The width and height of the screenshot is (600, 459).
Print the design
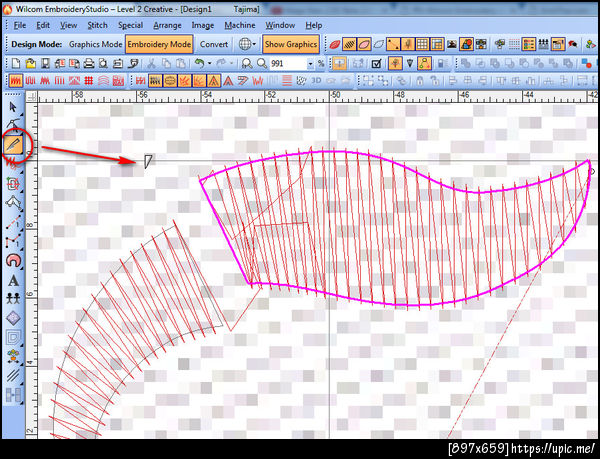click(89, 63)
